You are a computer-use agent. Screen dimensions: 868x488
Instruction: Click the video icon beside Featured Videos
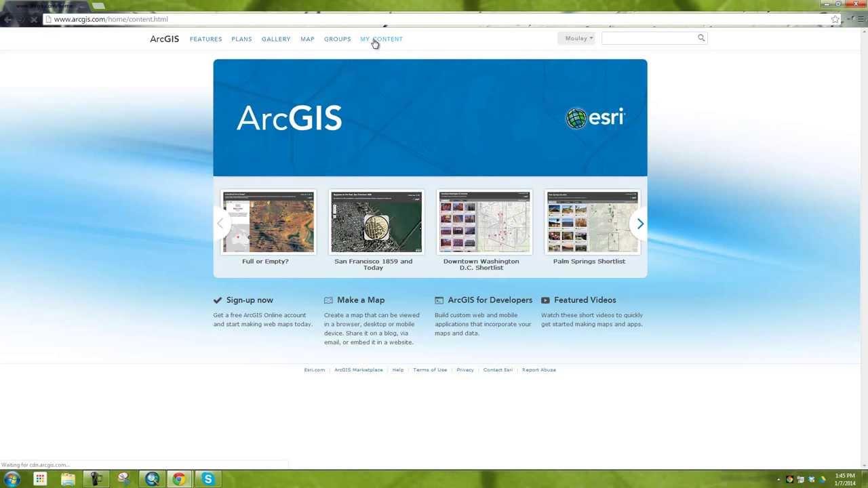(x=545, y=300)
